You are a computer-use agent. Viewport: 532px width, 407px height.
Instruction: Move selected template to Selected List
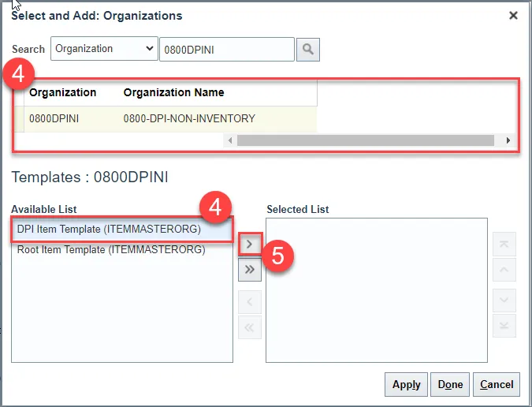(x=249, y=245)
